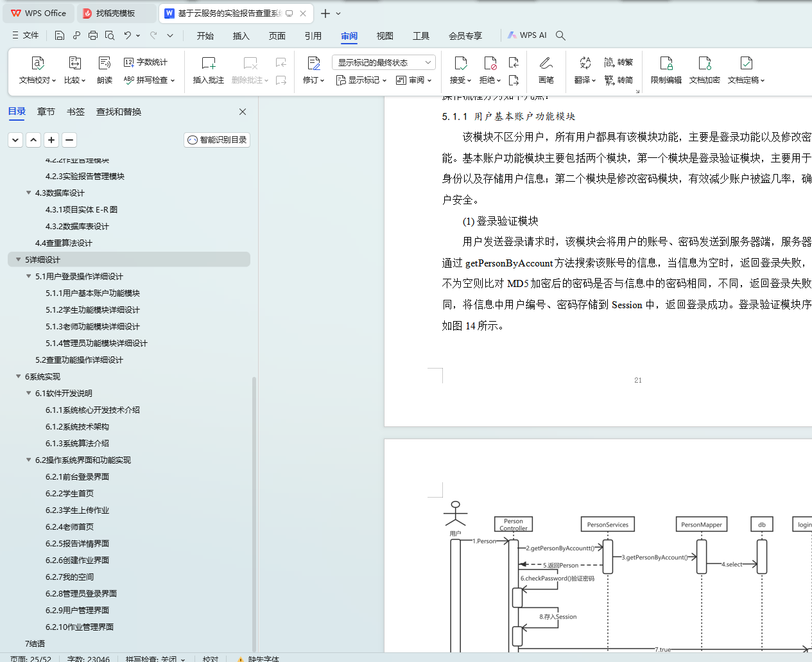
Task: Open new tab options dropdown arrow
Action: (x=338, y=13)
